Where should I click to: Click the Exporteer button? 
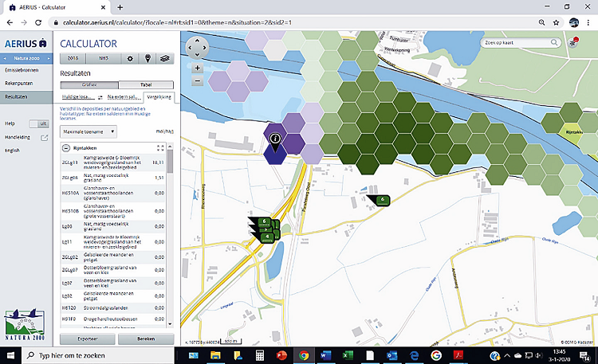tap(87, 339)
